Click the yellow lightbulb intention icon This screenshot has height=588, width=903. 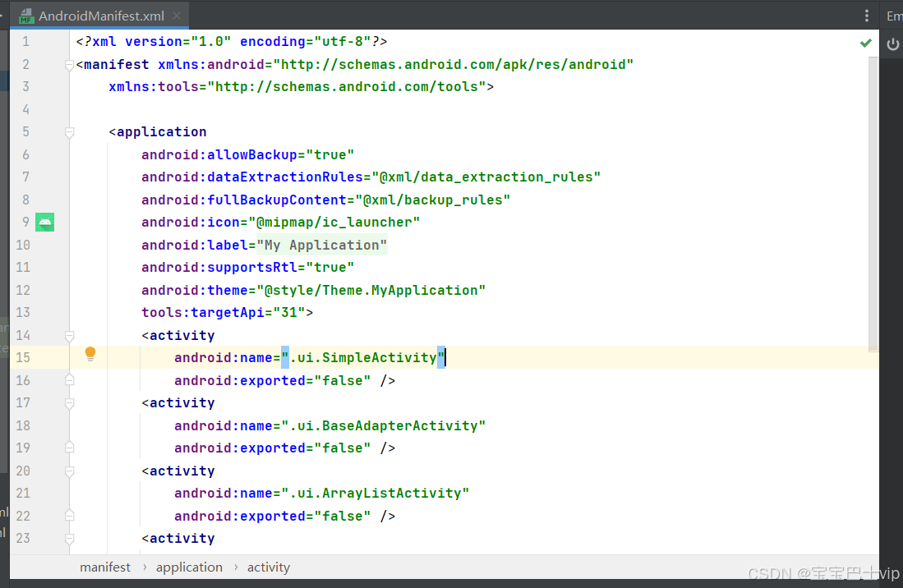pyautogui.click(x=90, y=353)
